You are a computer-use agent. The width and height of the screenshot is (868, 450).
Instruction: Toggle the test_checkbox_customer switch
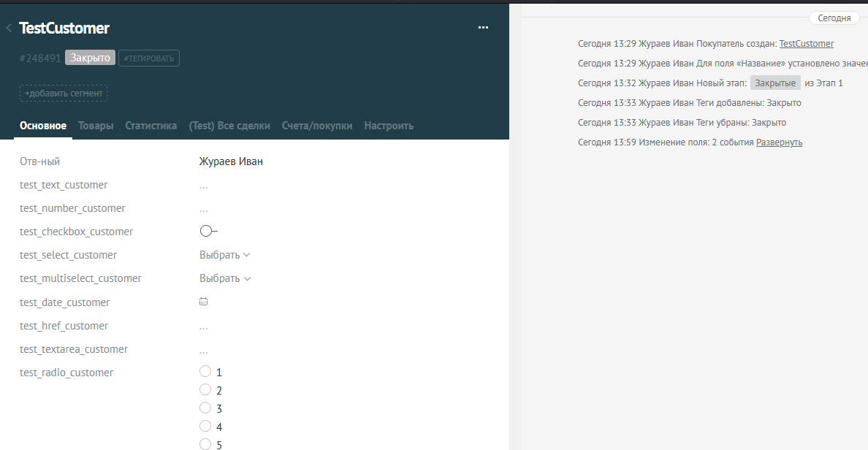click(209, 231)
